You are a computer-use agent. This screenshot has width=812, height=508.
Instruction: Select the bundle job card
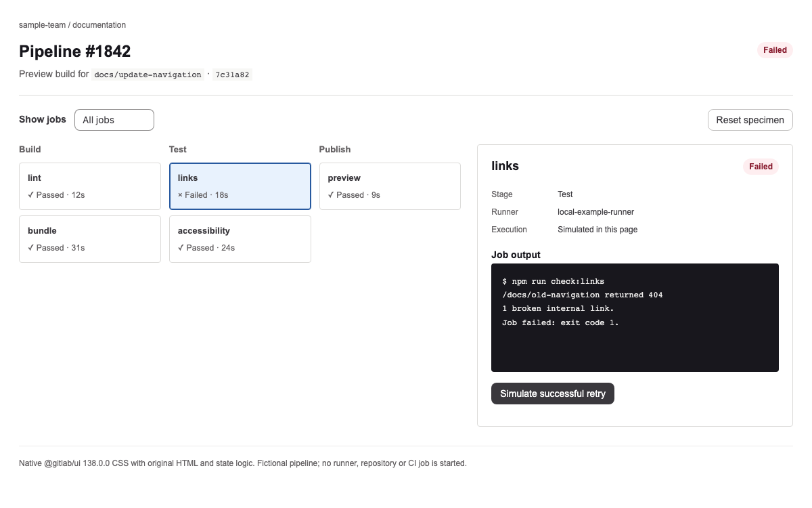point(90,239)
